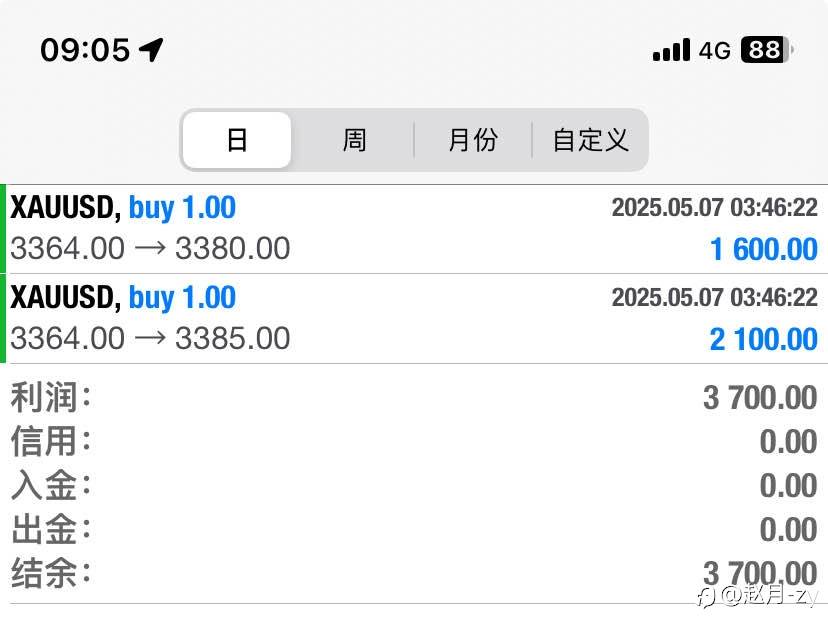Open the XAUUSD trade closed at 3380.00
Image resolution: width=828 pixels, height=636 pixels.
point(414,229)
